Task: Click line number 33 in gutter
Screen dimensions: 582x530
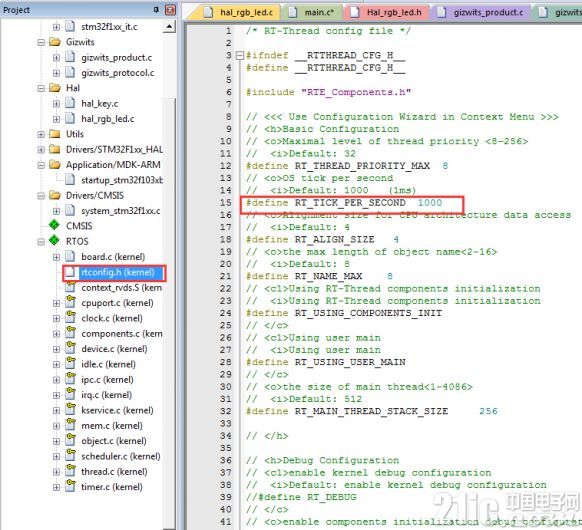Action: click(226, 423)
